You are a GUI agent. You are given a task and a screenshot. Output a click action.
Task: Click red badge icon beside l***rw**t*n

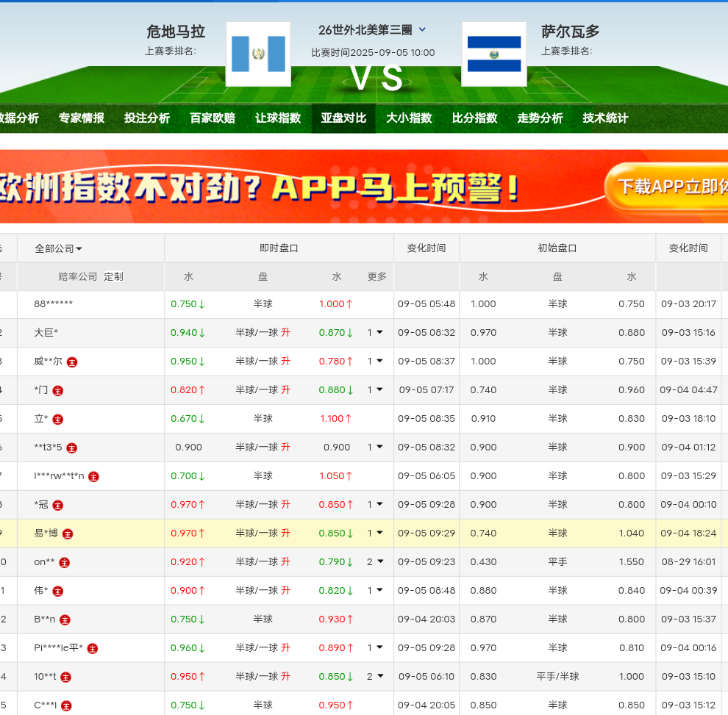coord(93,476)
